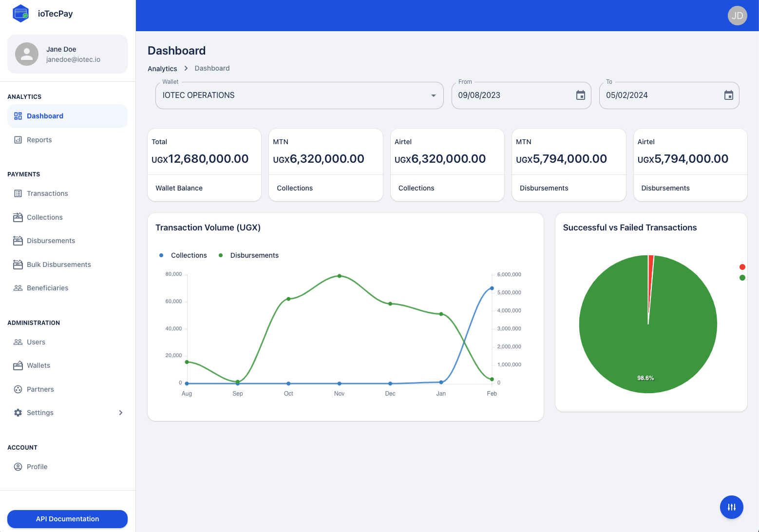Click the floating filter settings button

pyautogui.click(x=731, y=507)
